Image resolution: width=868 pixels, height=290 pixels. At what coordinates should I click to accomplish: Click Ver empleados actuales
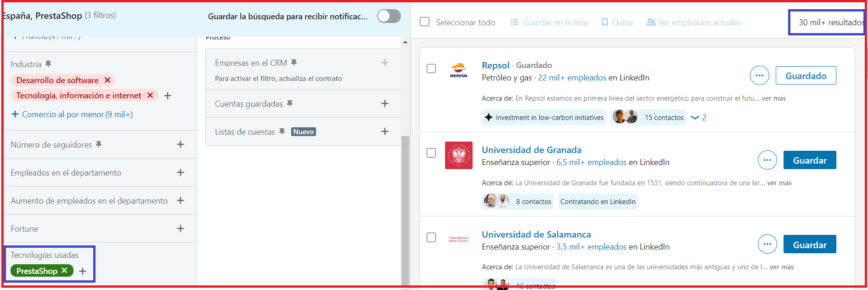(694, 22)
